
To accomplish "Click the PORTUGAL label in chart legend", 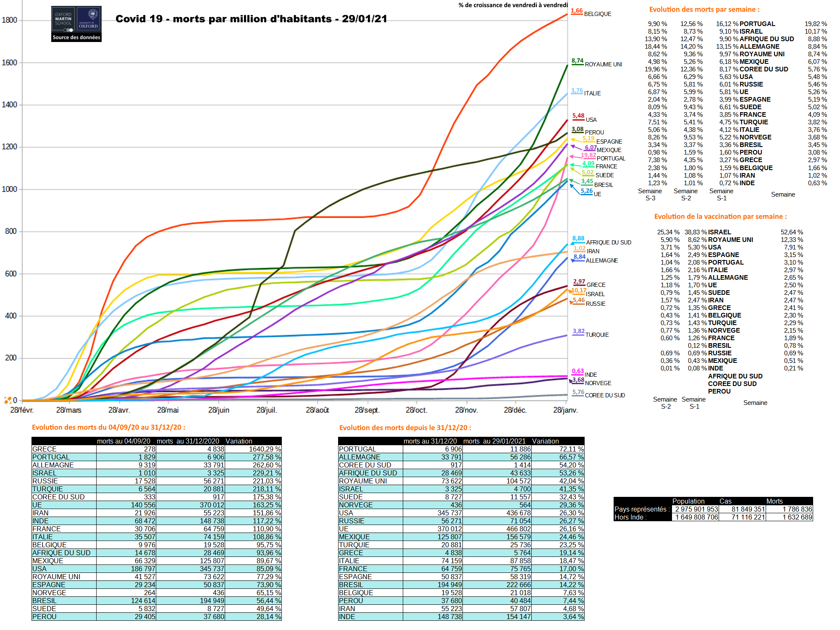I will [x=611, y=158].
